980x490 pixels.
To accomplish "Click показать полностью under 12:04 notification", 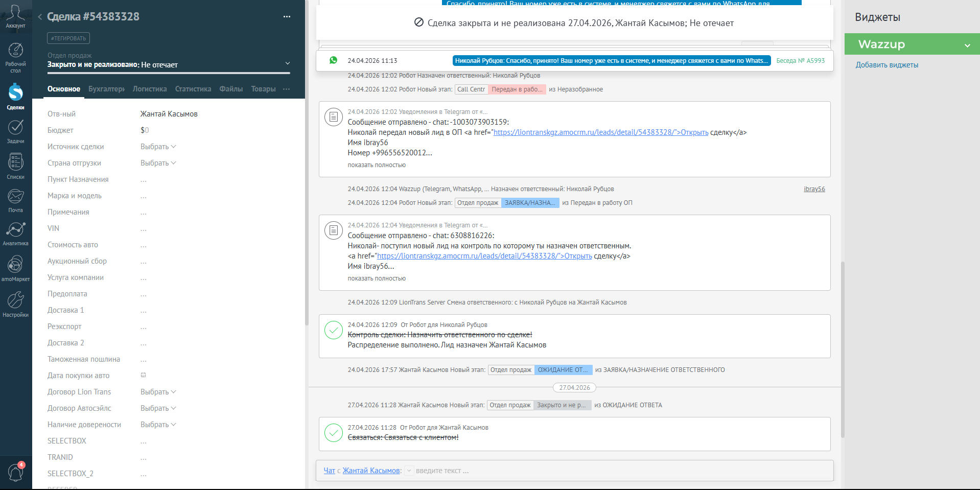I will coord(377,278).
